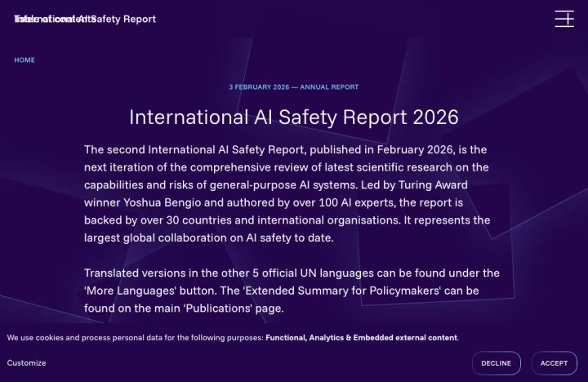Click the 'International AI Safety Report 2026' heading

click(x=294, y=117)
